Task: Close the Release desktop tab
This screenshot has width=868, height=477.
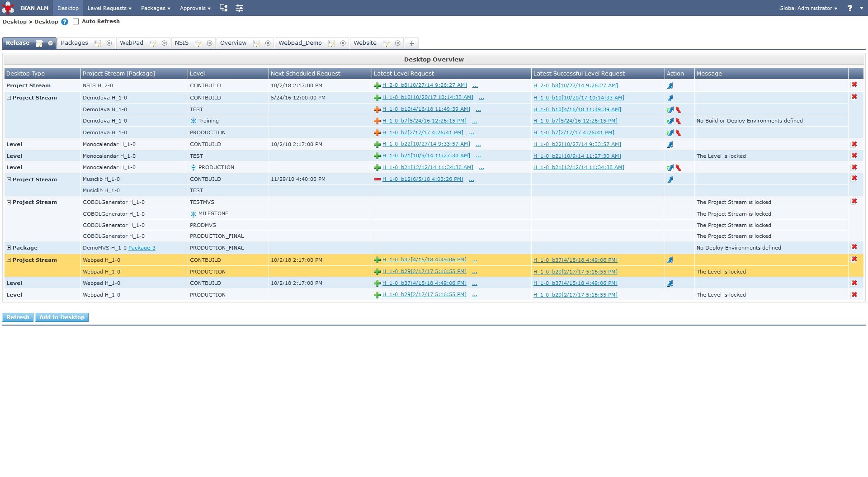Action: pyautogui.click(x=51, y=43)
